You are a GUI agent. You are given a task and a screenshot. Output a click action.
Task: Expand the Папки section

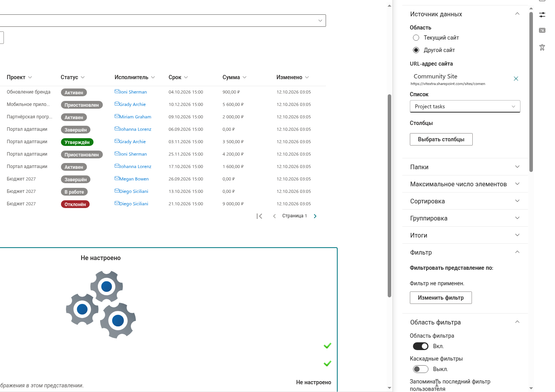pyautogui.click(x=465, y=167)
